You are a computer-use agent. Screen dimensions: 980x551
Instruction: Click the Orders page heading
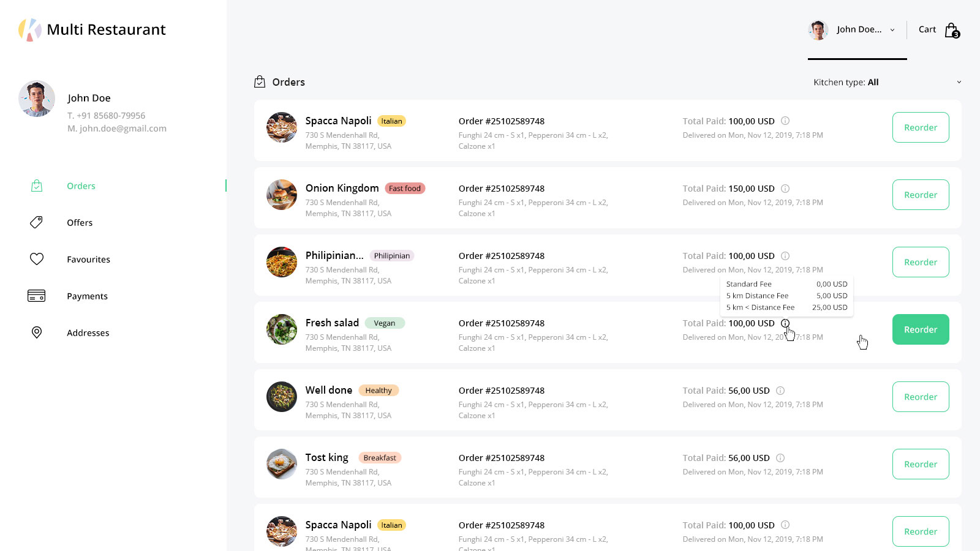point(288,82)
